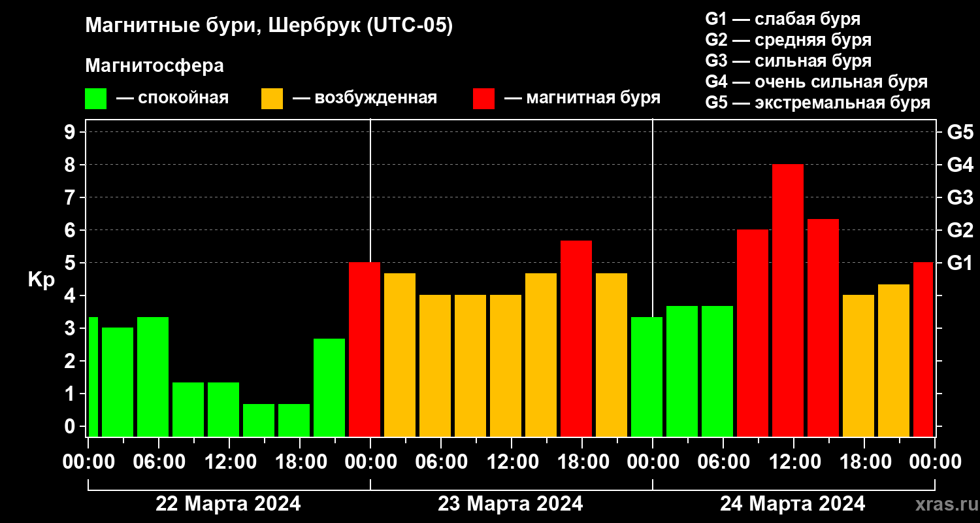Viewport: 980px width, 523px height.
Task: Select the partial red bar at far right edge
Action: click(x=923, y=349)
